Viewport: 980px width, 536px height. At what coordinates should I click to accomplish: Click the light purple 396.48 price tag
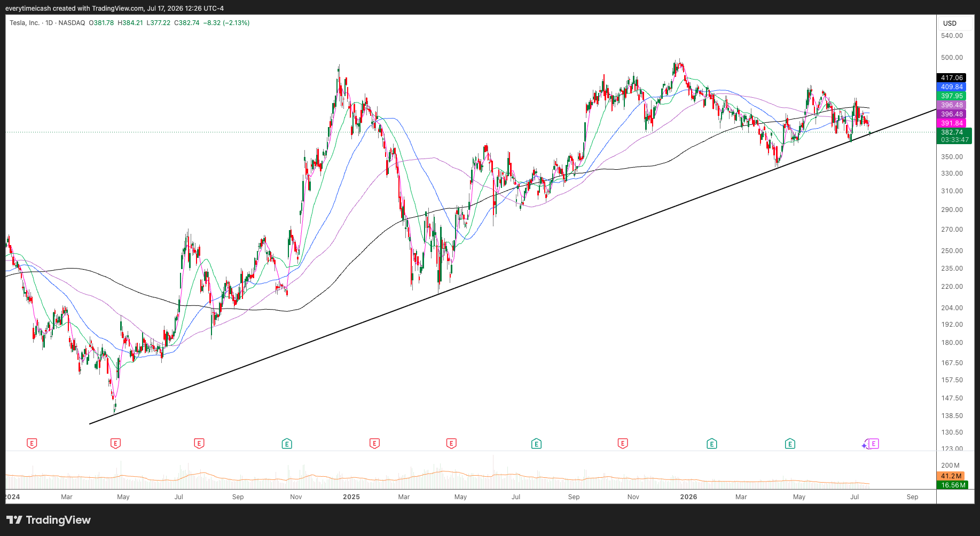coord(951,105)
